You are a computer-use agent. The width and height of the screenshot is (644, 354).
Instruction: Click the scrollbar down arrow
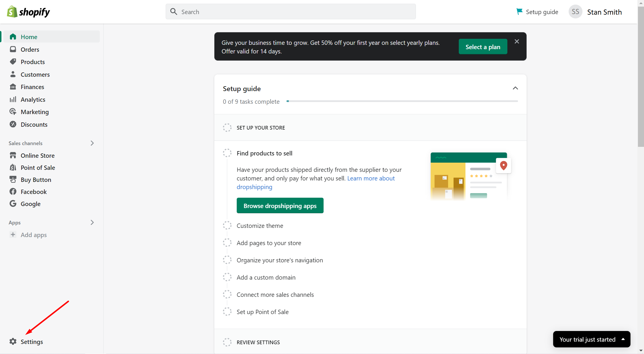coord(641,351)
